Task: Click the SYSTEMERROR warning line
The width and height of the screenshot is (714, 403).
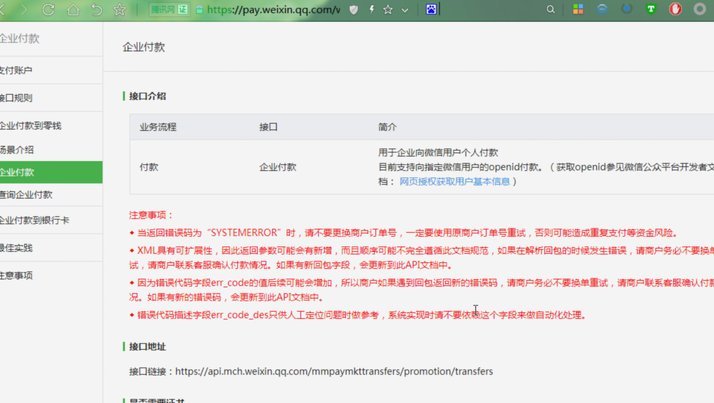Action: click(406, 233)
